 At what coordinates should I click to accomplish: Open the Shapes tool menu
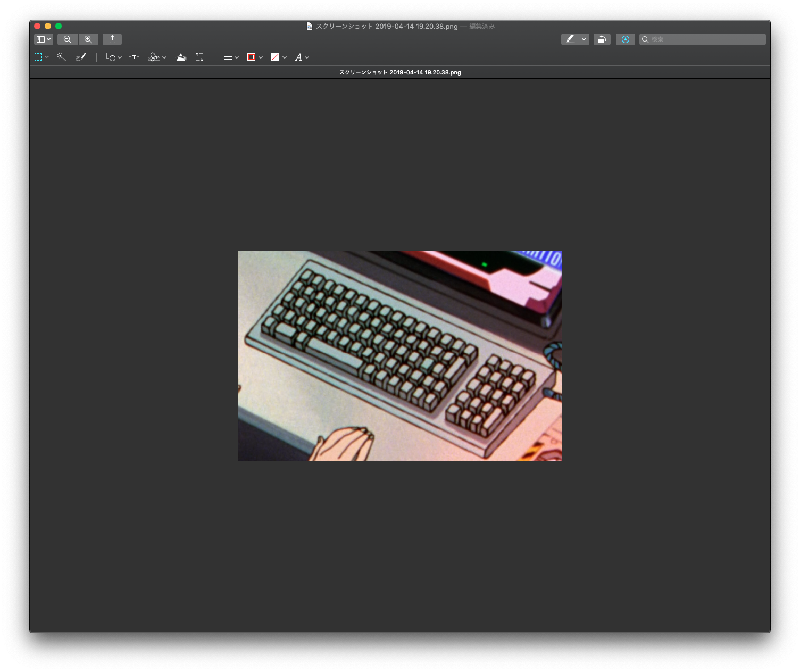click(114, 57)
